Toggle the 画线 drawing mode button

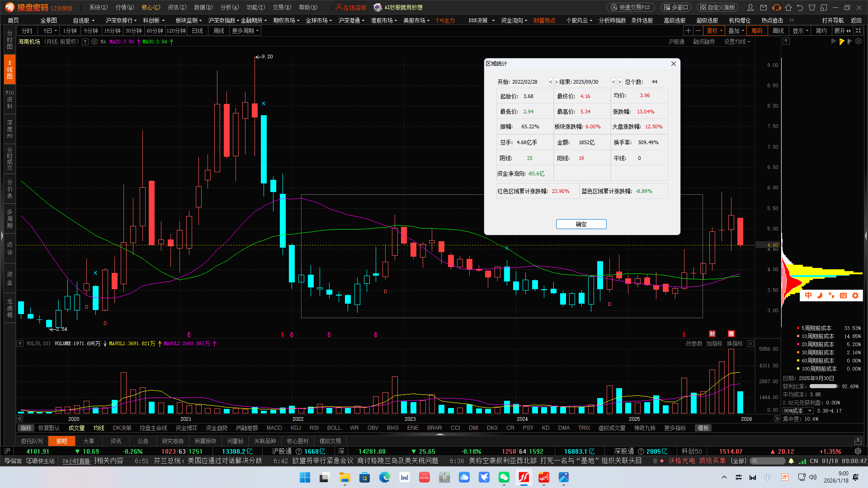click(x=778, y=31)
